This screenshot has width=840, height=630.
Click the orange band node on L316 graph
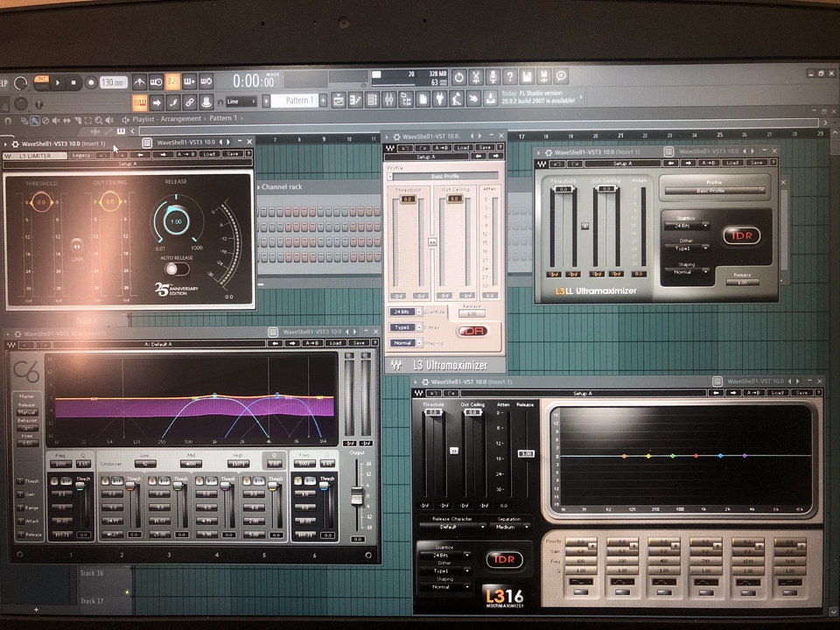tap(624, 456)
